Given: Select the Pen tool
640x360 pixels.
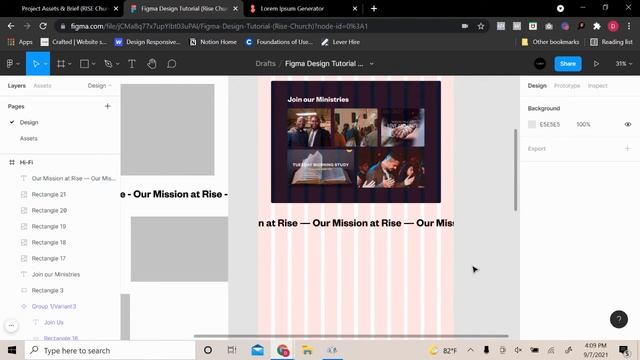Looking at the screenshot, I should tap(108, 64).
